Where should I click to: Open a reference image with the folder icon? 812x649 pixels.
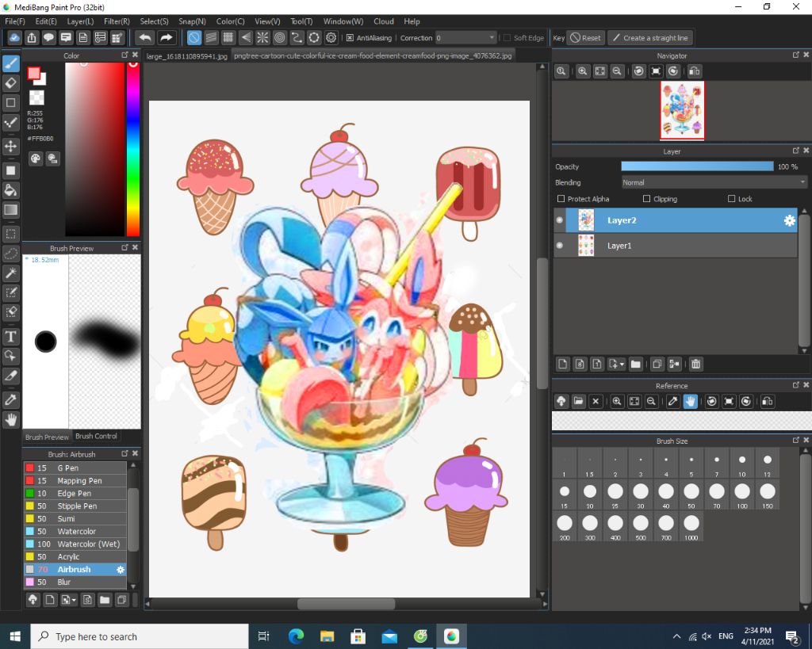pos(578,401)
